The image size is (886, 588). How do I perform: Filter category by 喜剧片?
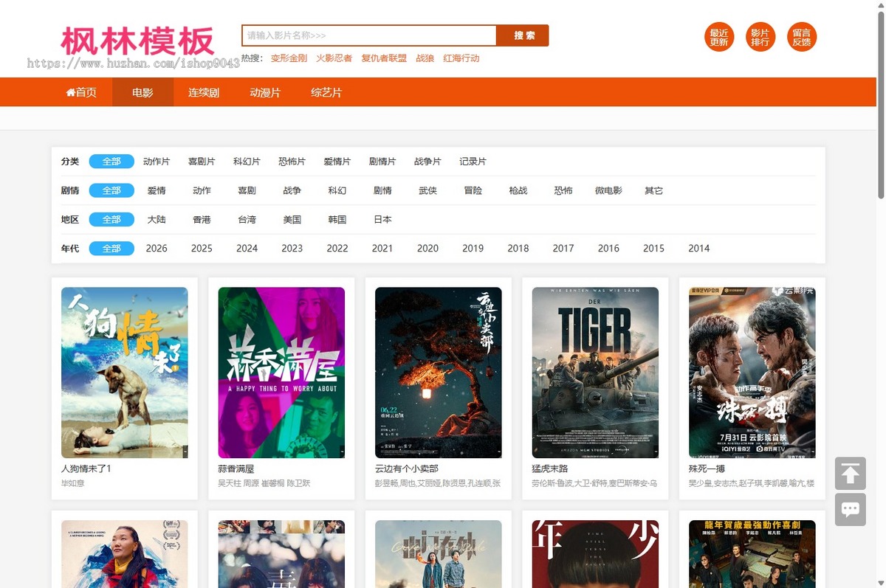click(x=202, y=162)
